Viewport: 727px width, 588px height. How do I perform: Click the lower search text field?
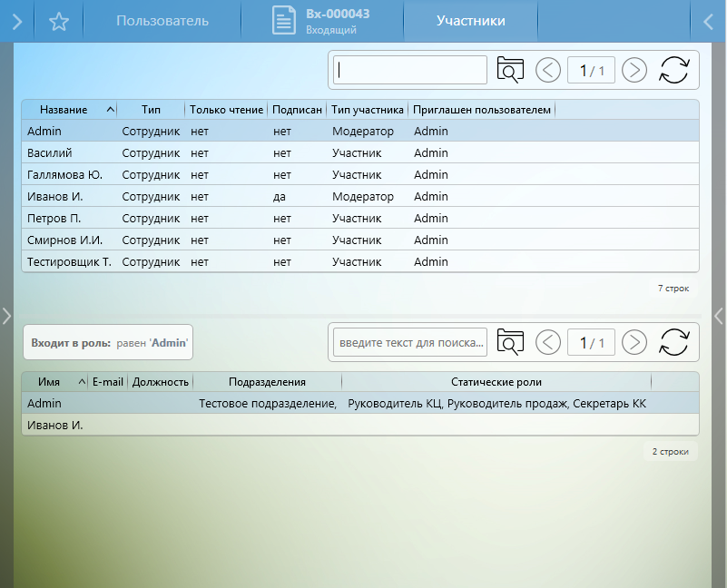pyautogui.click(x=410, y=342)
